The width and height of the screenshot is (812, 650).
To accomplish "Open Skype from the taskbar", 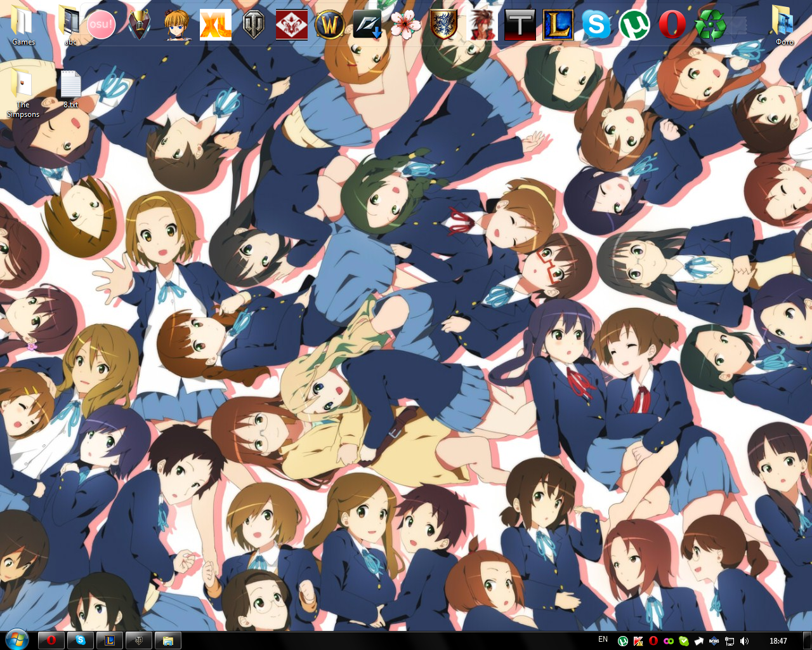I will click(x=81, y=640).
